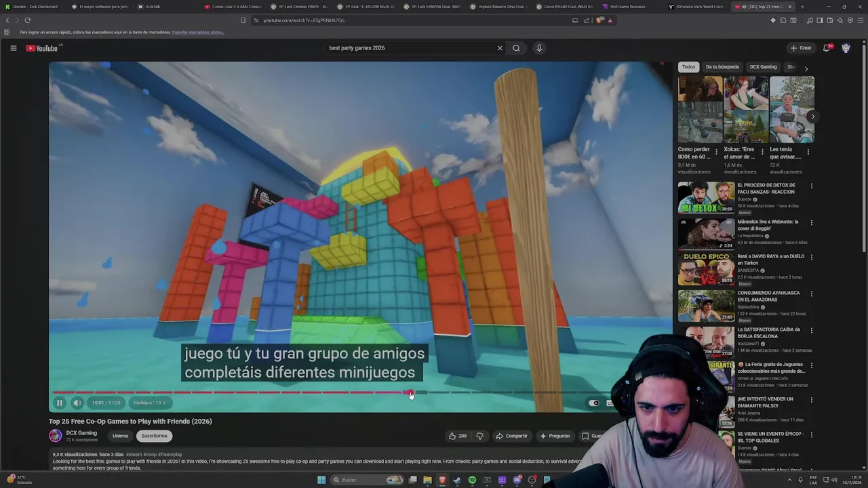Open Steam from the taskbar
The image size is (868, 488).
pyautogui.click(x=457, y=480)
